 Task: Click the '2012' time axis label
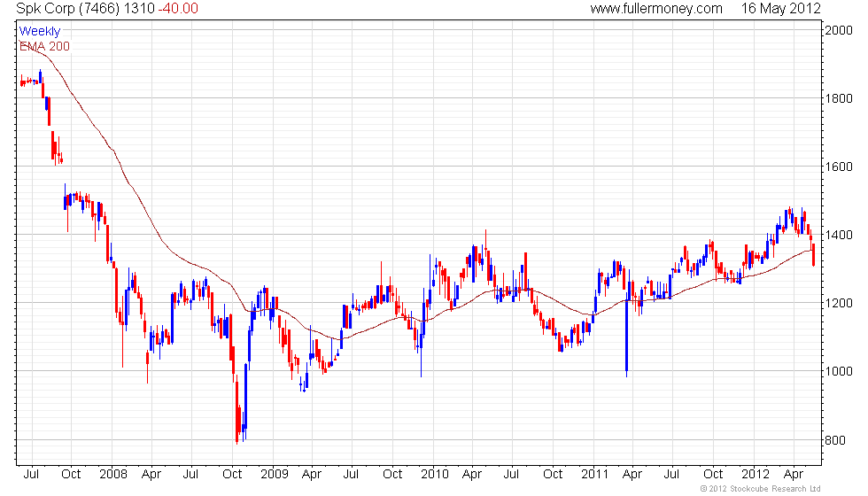tap(755, 475)
